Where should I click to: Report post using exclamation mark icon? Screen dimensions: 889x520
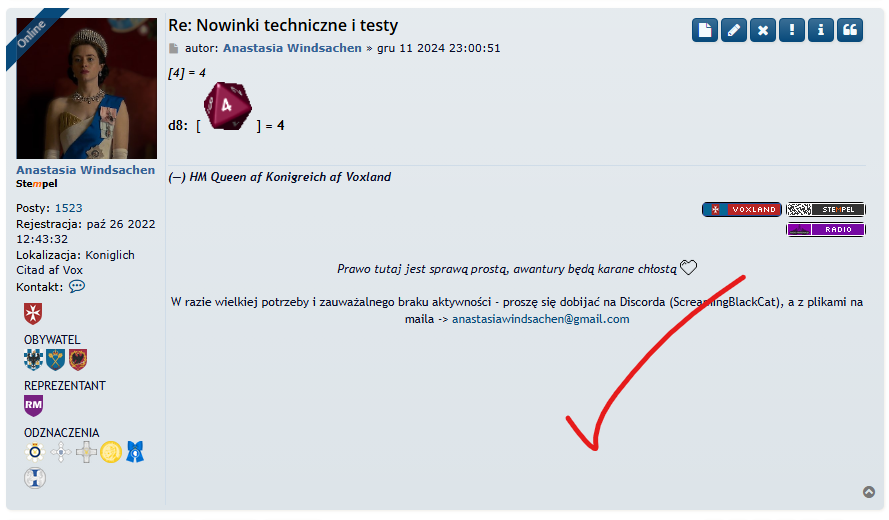[x=791, y=30]
